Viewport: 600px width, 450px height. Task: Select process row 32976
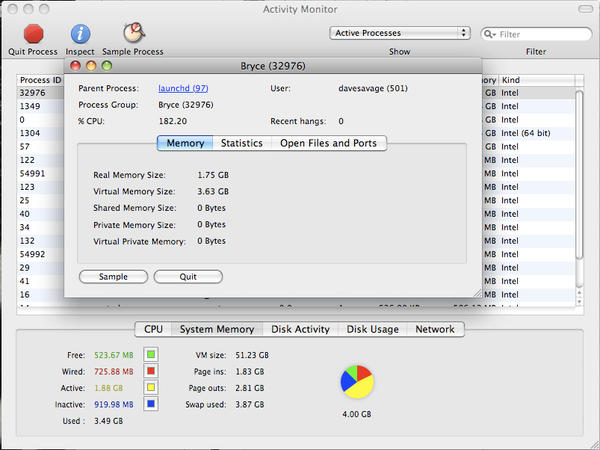pyautogui.click(x=41, y=93)
